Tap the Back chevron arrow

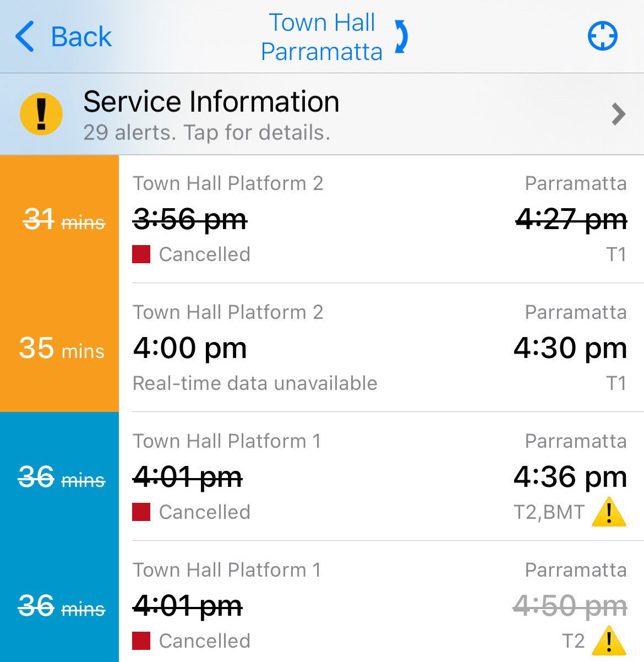25,37
